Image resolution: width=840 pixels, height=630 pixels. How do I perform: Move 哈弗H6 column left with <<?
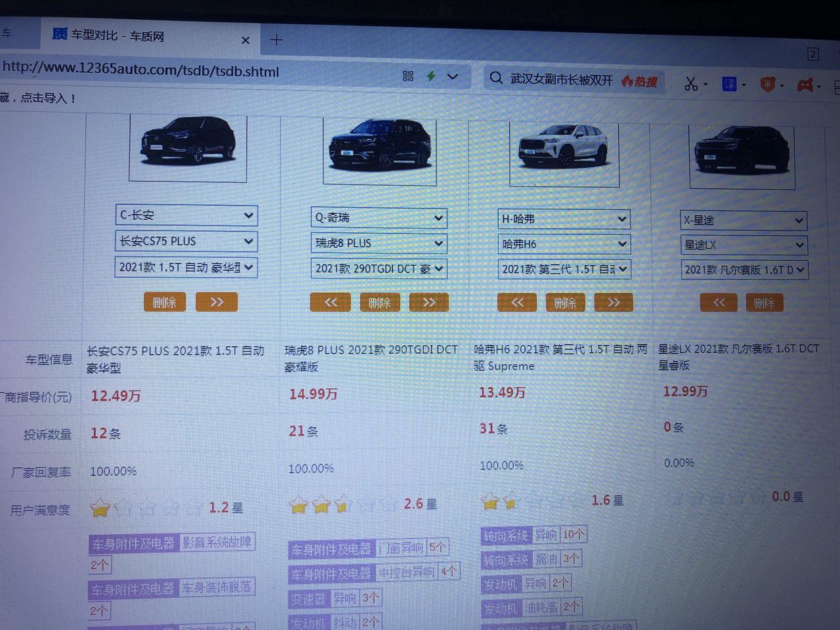517,302
